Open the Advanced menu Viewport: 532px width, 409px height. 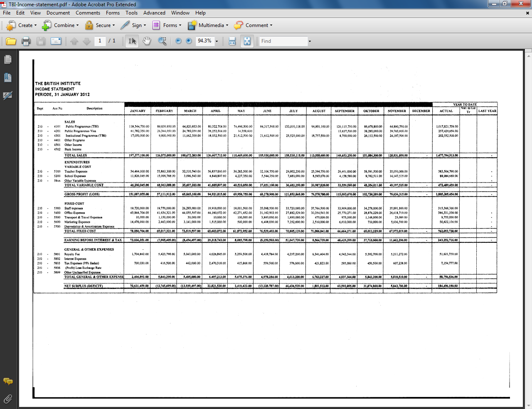(x=154, y=13)
